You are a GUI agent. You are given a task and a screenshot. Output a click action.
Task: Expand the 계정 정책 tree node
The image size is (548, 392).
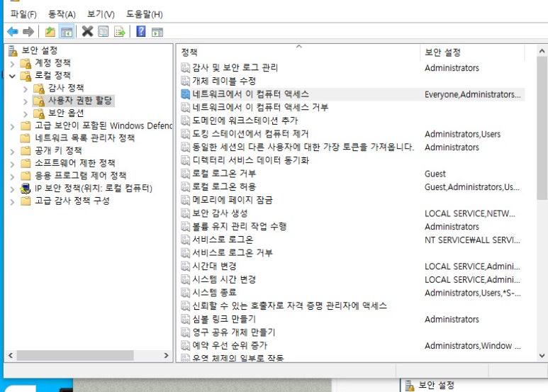12,64
